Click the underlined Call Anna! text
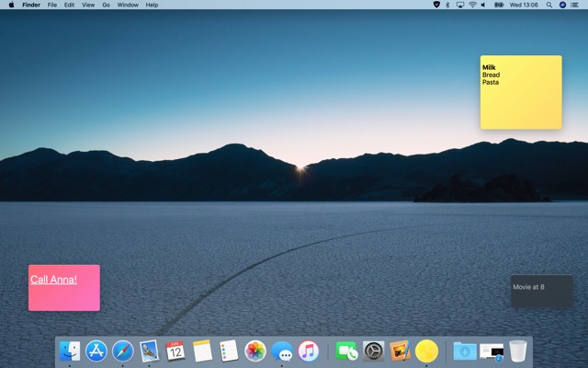 tap(53, 280)
